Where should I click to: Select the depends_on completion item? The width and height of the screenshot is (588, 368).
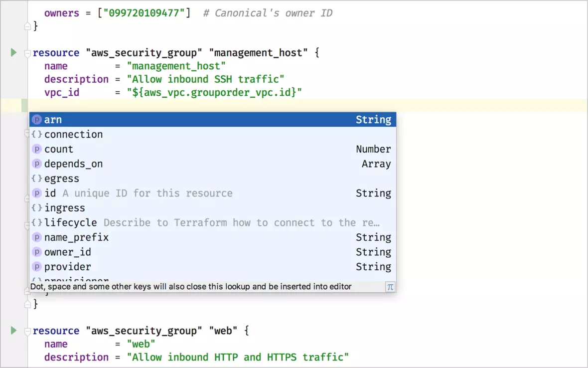(73, 164)
